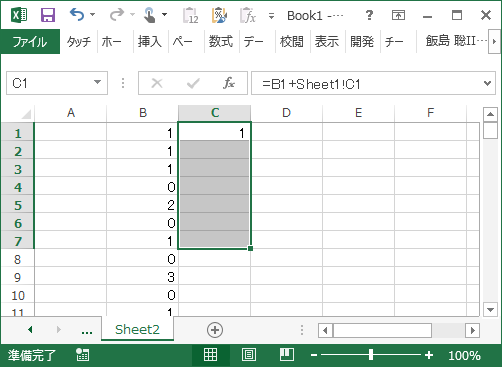Image resolution: width=502 pixels, height=367 pixels.
Task: Redo the last undone action
Action: pyautogui.click(x=117, y=15)
